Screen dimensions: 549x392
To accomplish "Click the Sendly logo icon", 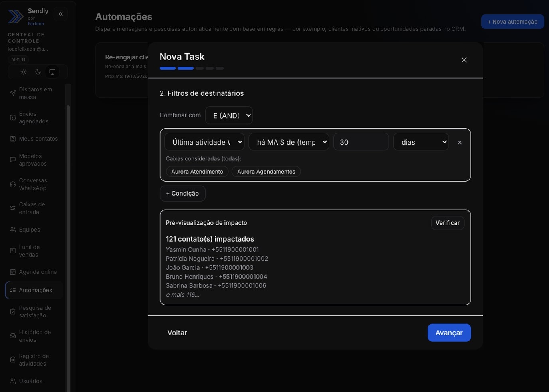I will tap(16, 16).
